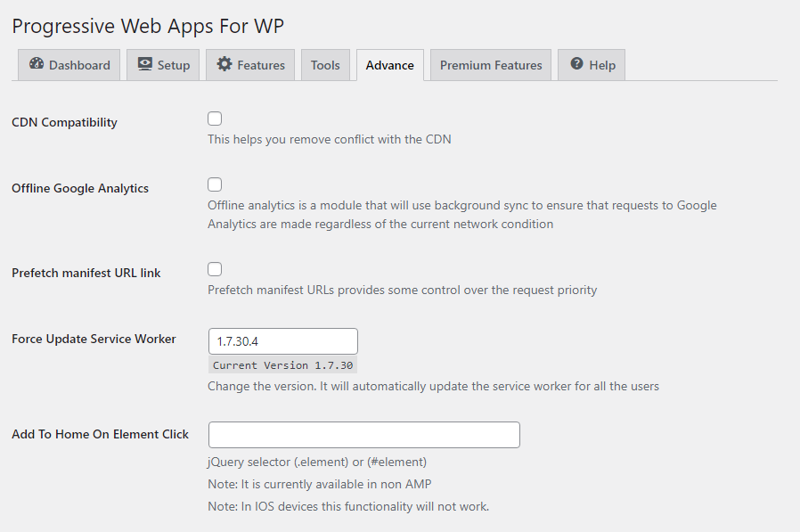
Task: Switch to the Tools tab
Action: (325, 64)
